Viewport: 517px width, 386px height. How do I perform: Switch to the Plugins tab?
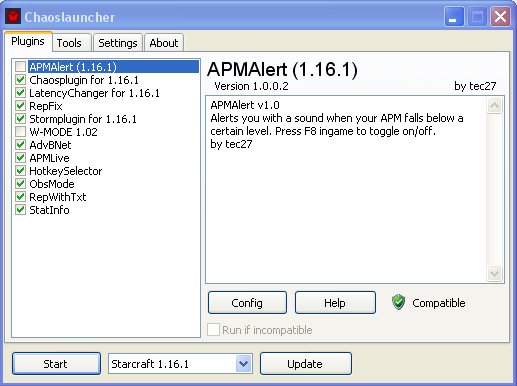coord(28,41)
